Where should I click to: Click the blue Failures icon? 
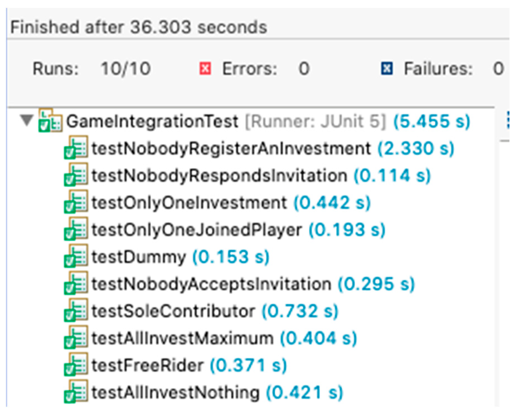pos(387,69)
